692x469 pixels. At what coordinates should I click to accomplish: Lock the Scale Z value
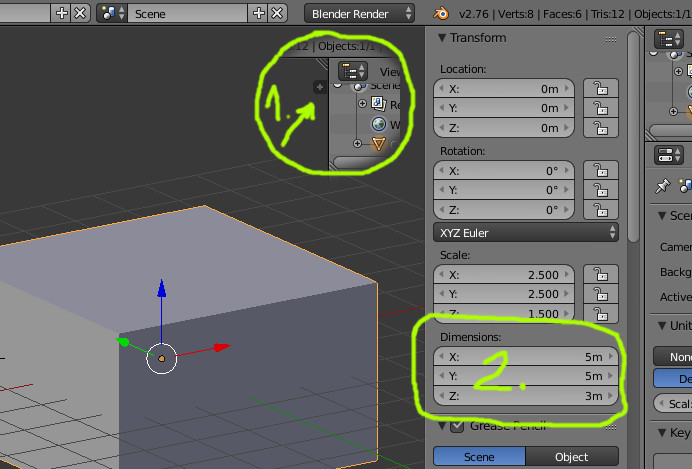coord(601,314)
